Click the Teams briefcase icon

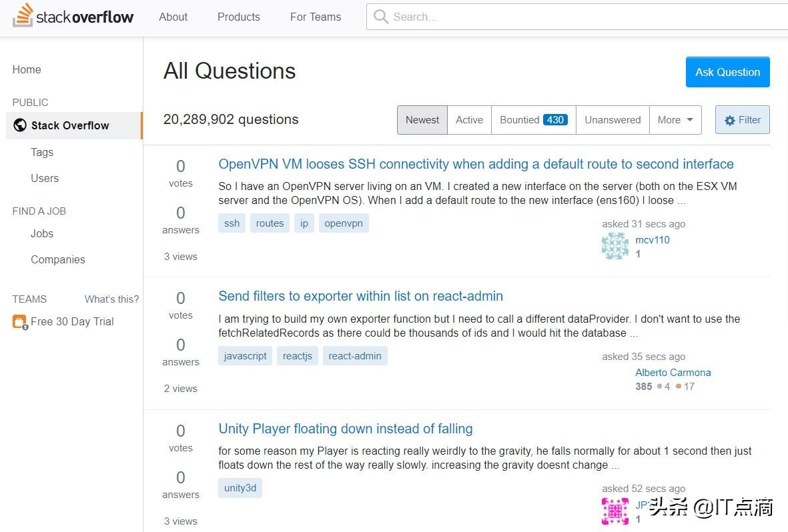pos(19,322)
